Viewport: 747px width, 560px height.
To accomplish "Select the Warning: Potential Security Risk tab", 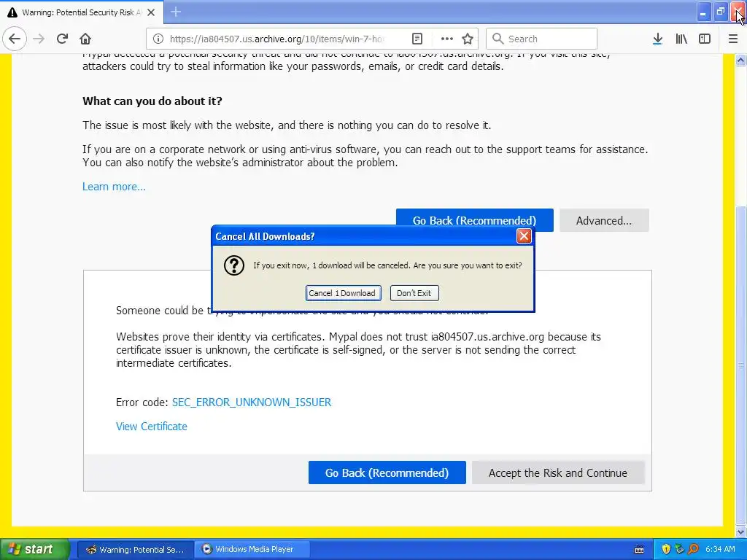I will 82,12.
